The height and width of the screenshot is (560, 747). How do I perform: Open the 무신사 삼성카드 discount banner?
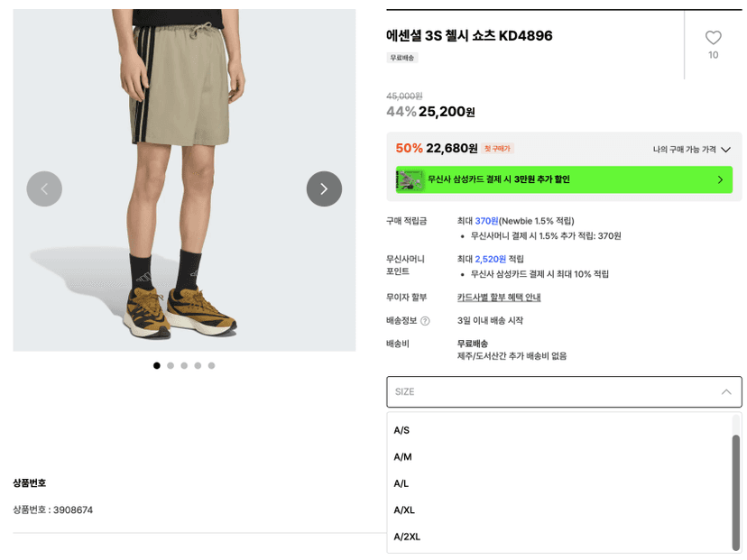(564, 179)
